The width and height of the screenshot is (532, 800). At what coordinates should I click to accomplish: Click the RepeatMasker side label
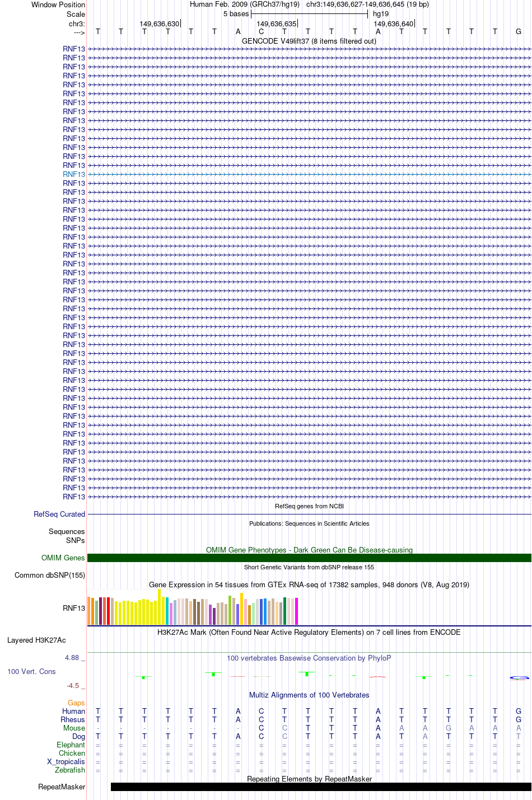point(62,787)
